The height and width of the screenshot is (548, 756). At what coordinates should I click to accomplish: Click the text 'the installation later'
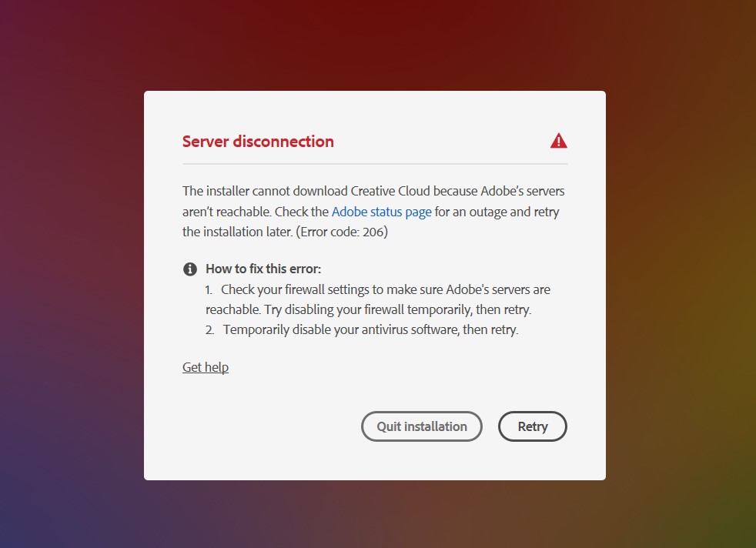point(237,232)
